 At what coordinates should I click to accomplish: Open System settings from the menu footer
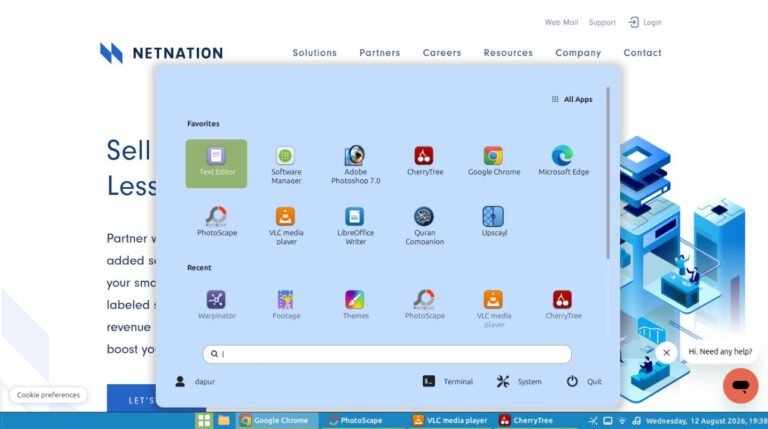pyautogui.click(x=519, y=381)
